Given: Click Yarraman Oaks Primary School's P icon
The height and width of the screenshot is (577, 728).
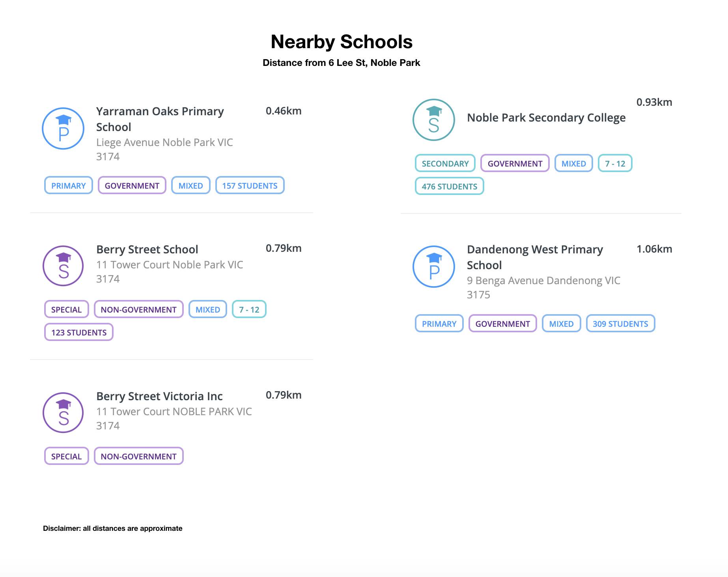Looking at the screenshot, I should [63, 129].
